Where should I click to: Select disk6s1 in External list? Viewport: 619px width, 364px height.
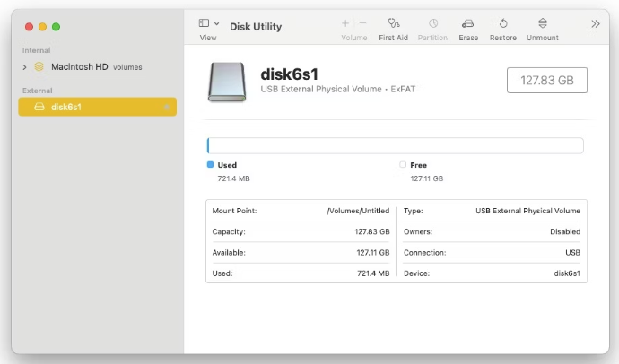coord(97,107)
